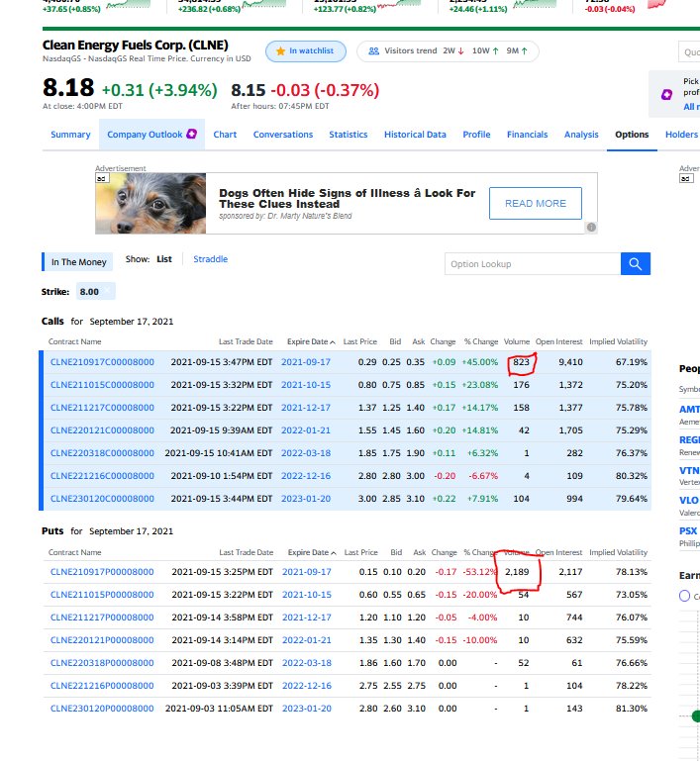Click the Visitors trend people icon

373,50
